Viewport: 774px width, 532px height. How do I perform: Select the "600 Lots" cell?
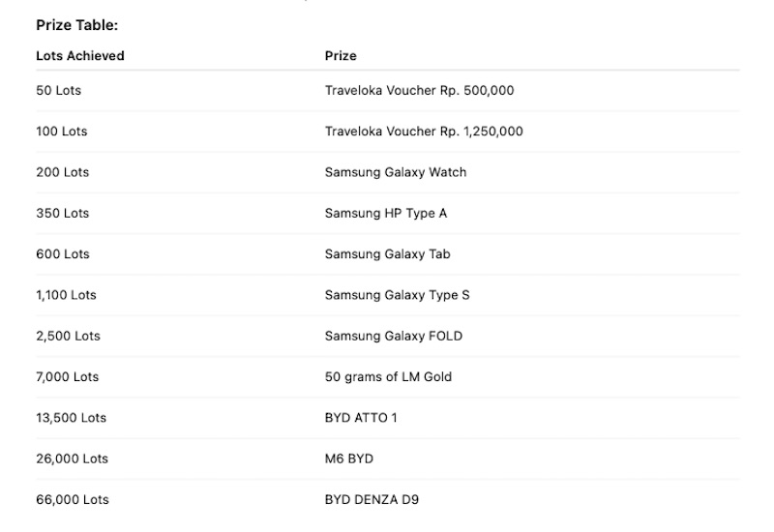(63, 254)
